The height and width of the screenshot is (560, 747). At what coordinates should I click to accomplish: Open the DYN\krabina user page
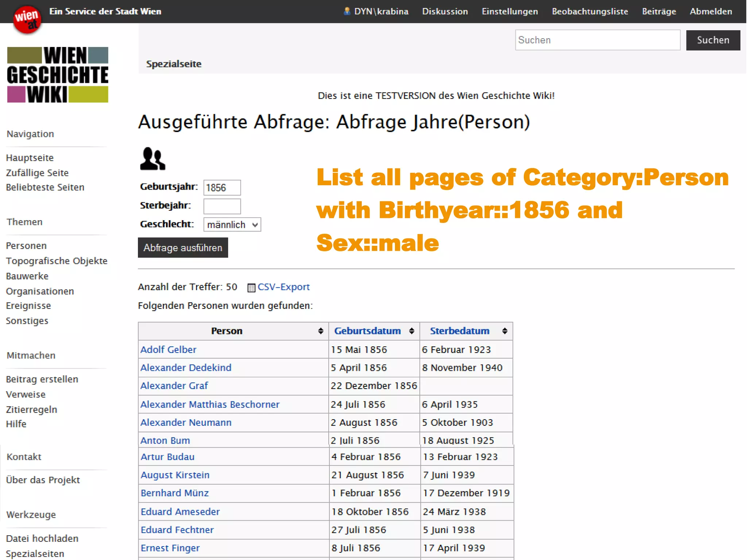(381, 11)
